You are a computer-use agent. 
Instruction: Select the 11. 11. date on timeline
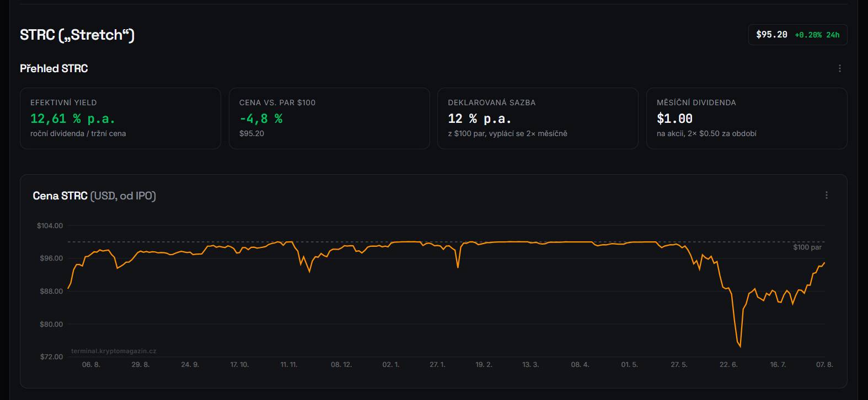point(288,365)
